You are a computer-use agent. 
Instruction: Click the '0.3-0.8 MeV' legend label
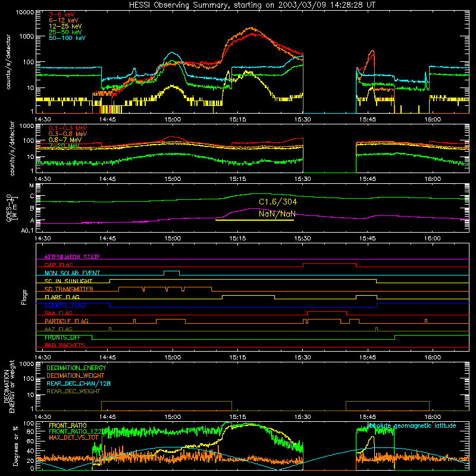tap(68, 134)
